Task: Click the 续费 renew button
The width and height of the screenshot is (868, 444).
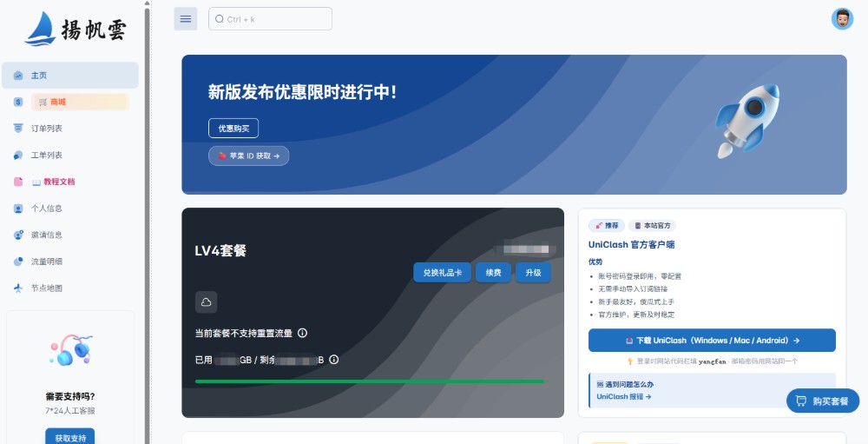Action: (x=493, y=273)
